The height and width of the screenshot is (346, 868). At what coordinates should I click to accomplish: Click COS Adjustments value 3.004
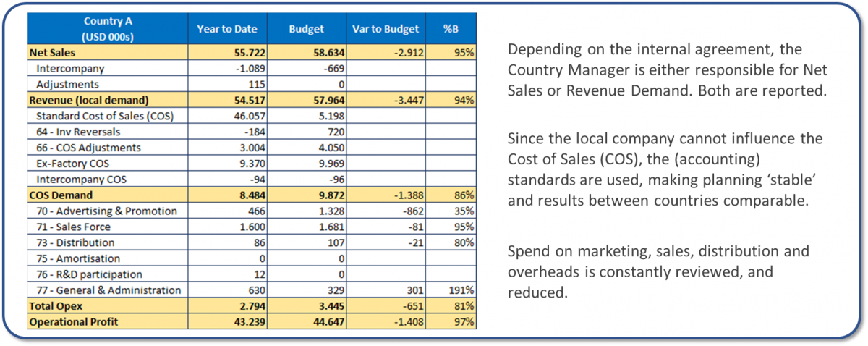point(252,148)
